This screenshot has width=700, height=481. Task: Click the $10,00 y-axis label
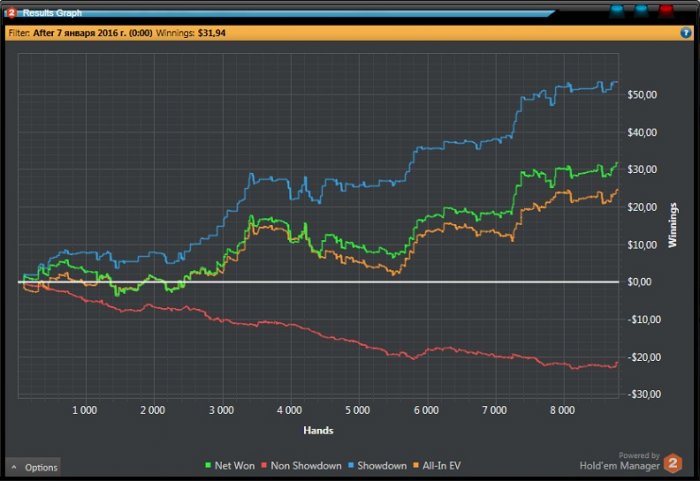[642, 244]
